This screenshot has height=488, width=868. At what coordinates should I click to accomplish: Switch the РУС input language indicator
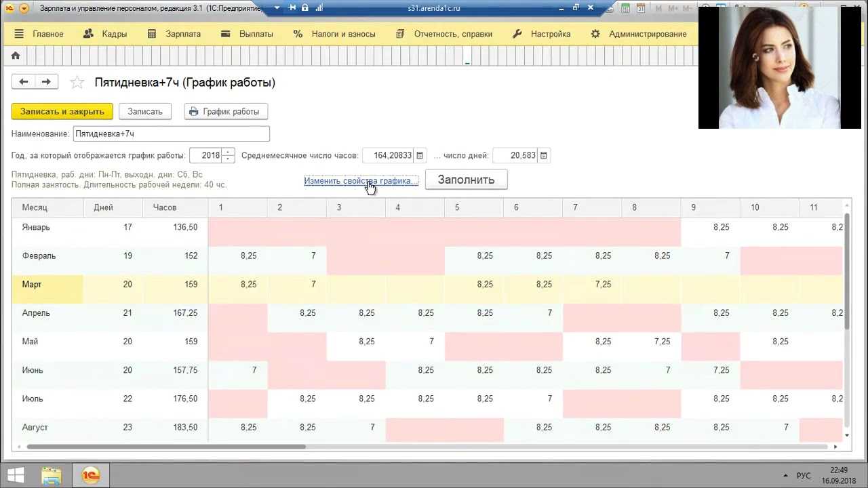pos(803,476)
